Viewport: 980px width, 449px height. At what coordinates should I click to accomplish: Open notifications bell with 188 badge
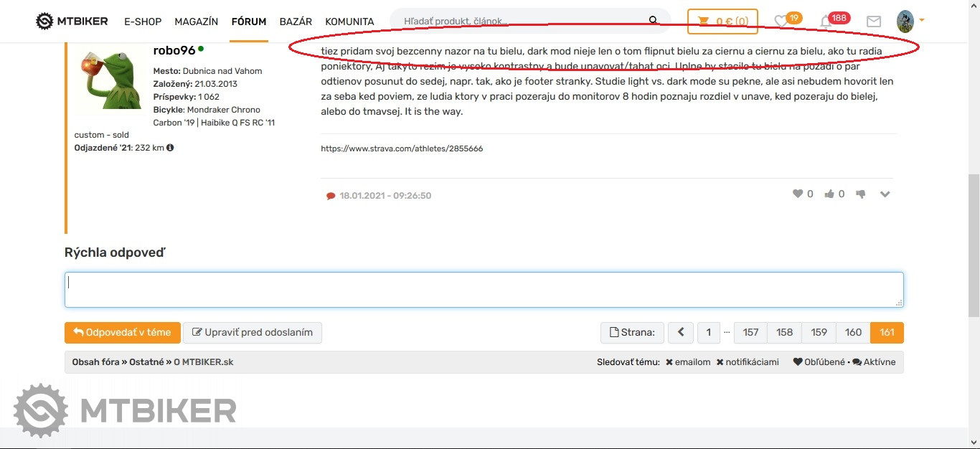click(826, 22)
